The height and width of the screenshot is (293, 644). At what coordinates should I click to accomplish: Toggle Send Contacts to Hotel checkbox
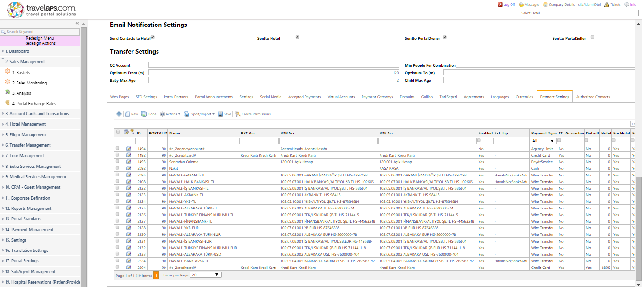153,37
